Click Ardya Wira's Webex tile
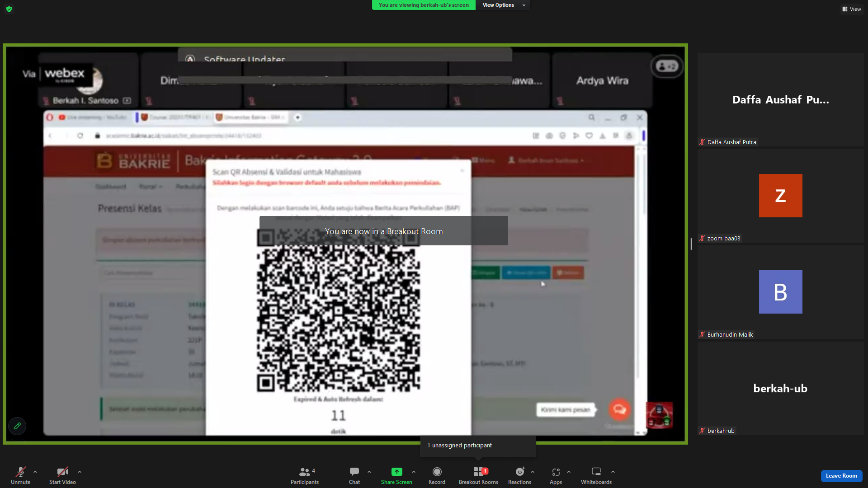 coord(602,80)
